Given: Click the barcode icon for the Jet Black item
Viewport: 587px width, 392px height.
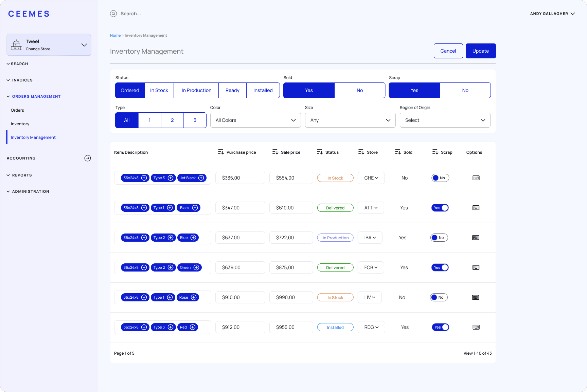Looking at the screenshot, I should (476, 178).
